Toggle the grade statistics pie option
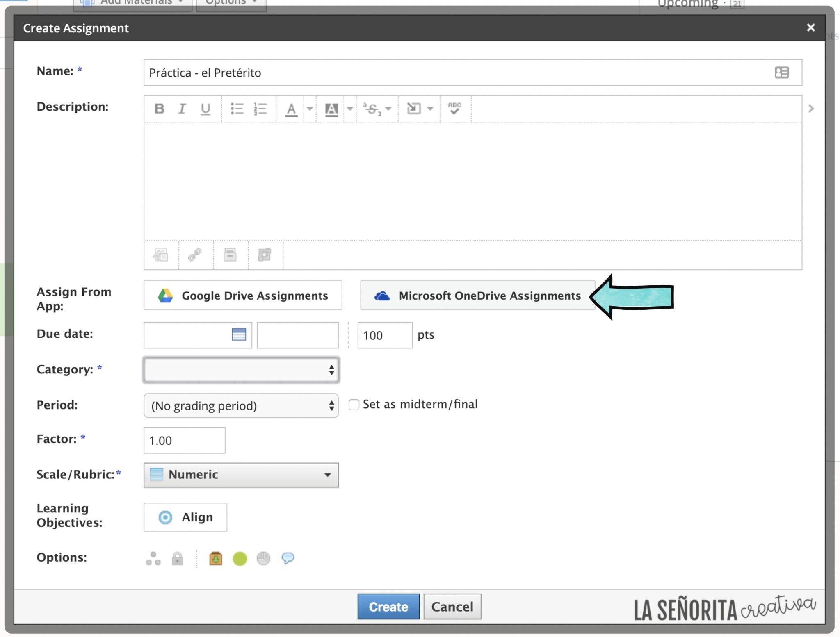The width and height of the screenshot is (840, 637). 263,558
